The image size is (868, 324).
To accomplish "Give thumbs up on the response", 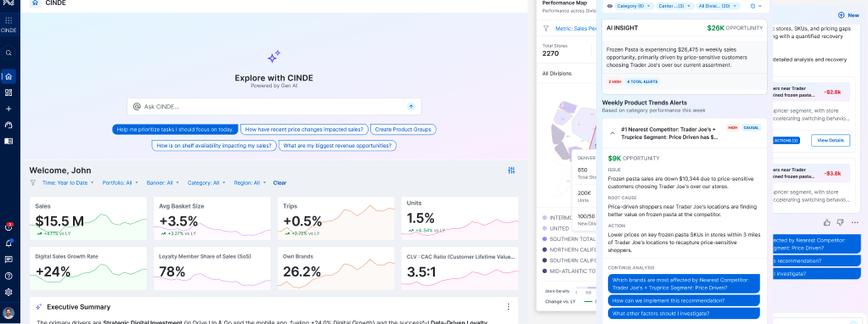I will (x=827, y=222).
